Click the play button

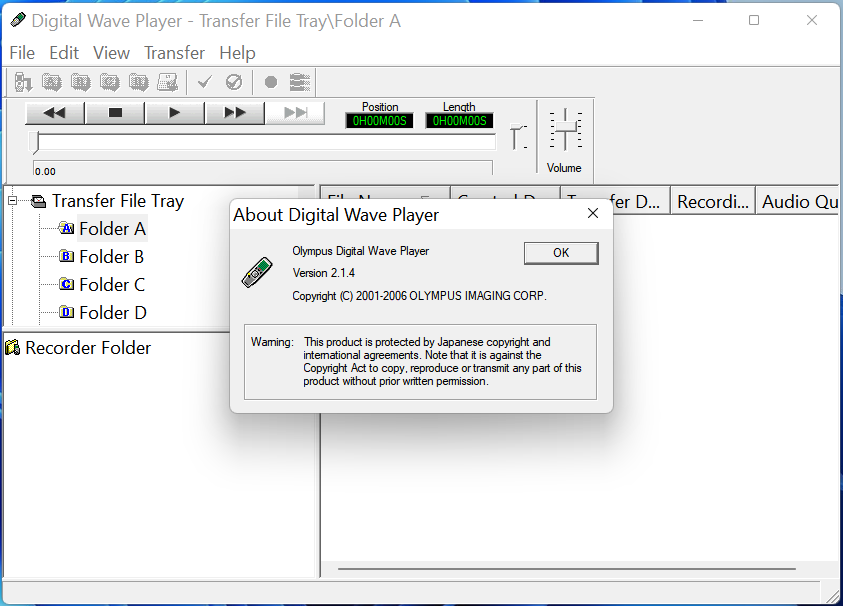(x=175, y=113)
